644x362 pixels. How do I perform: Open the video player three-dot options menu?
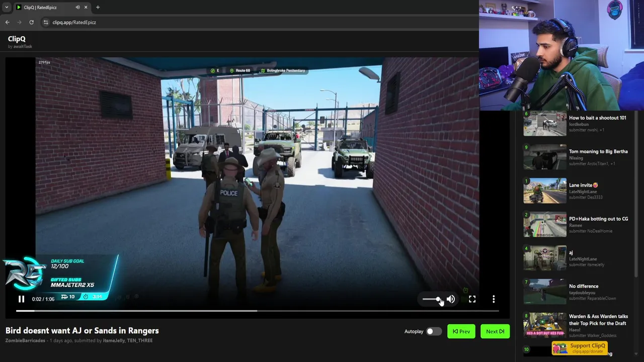pyautogui.click(x=494, y=299)
